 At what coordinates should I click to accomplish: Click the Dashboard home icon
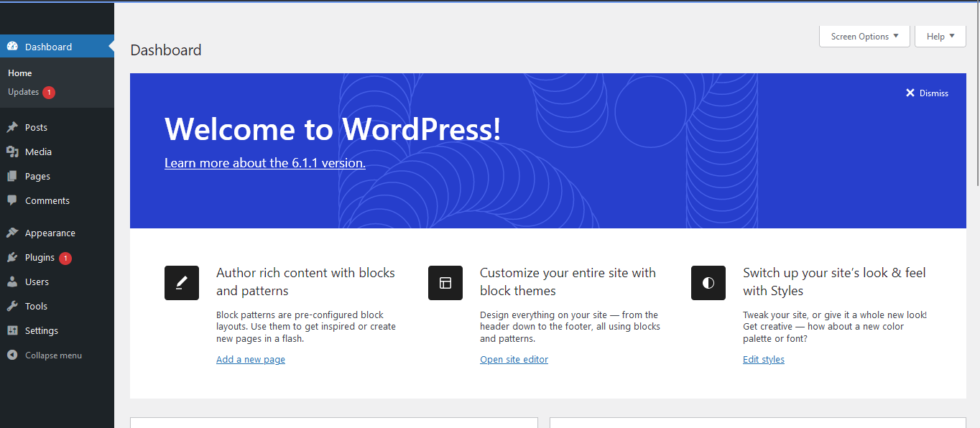coord(12,45)
